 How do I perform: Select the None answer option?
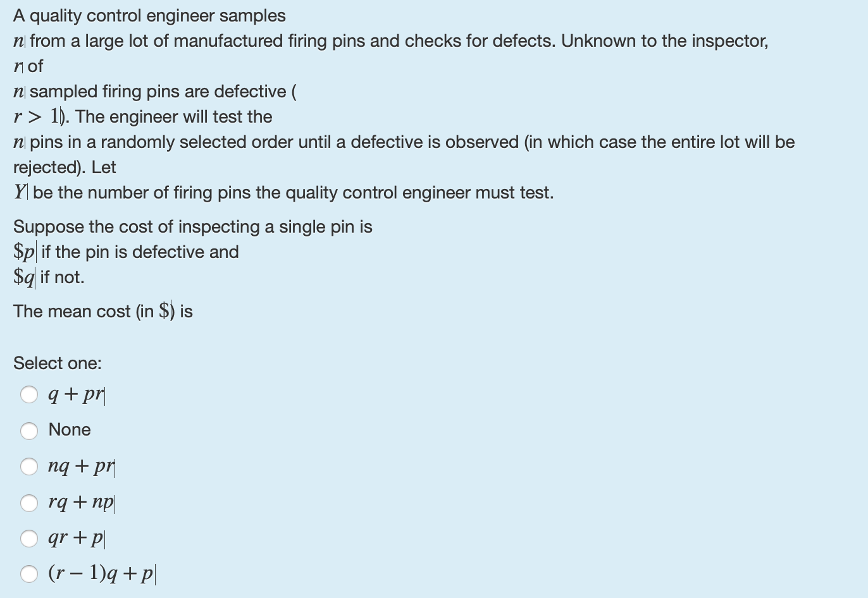tap(30, 430)
